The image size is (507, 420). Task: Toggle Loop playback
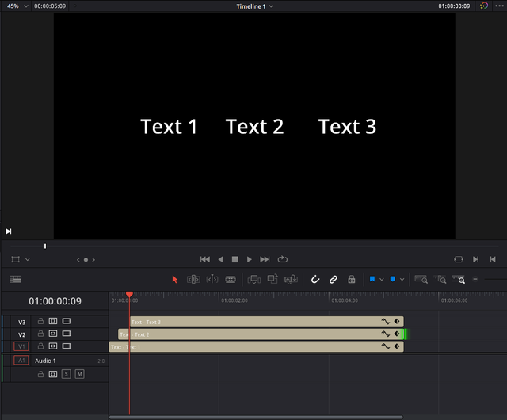(x=282, y=259)
